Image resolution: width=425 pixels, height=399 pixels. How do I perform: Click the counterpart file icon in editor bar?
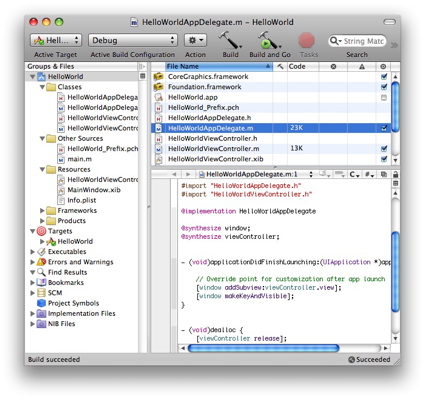(x=384, y=174)
